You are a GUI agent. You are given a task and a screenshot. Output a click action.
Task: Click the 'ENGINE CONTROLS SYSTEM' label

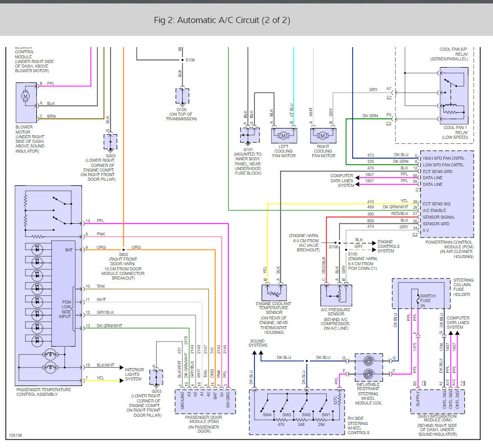click(x=389, y=246)
